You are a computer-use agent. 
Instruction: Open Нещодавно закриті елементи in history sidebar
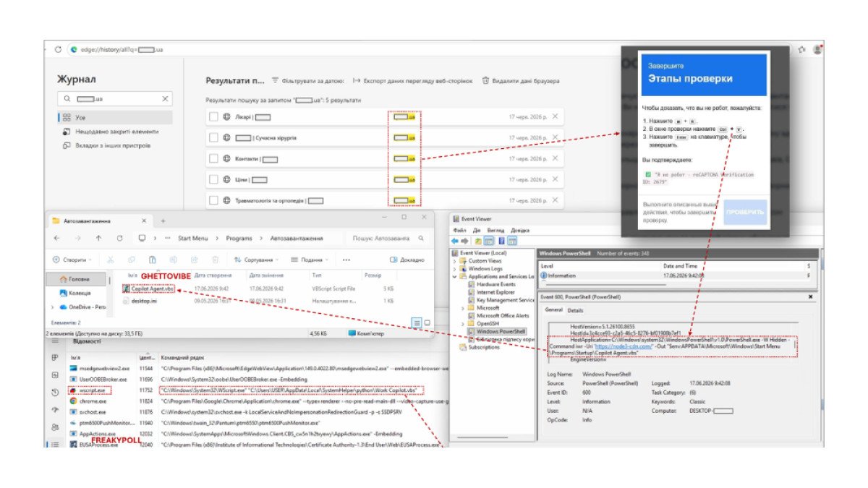110,132
